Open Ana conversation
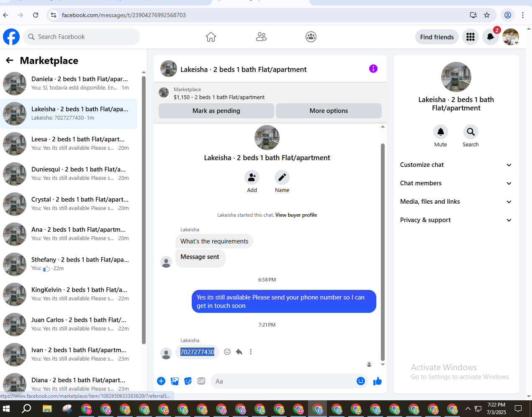Screen dimensions: 532x417 tap(69, 234)
